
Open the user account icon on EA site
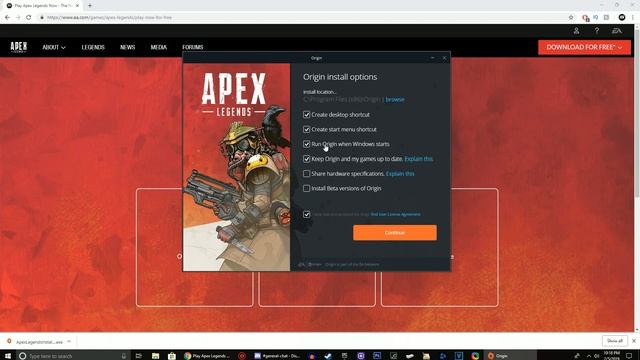[x=576, y=31]
